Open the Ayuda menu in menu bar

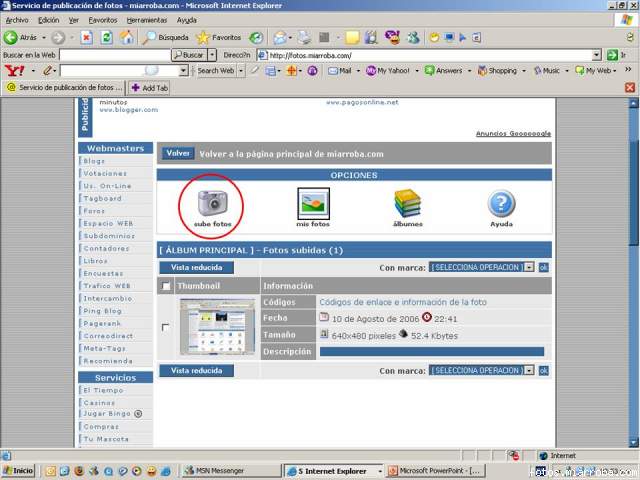[187, 20]
